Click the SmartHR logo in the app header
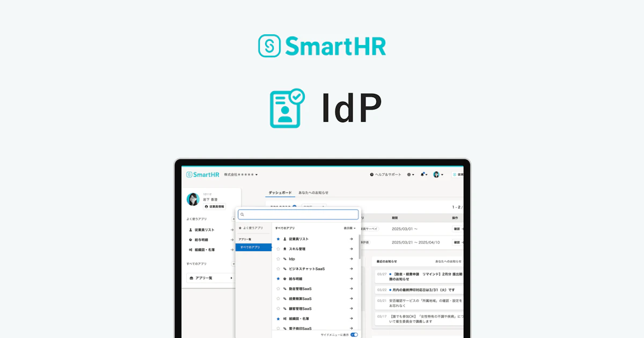 click(x=202, y=174)
